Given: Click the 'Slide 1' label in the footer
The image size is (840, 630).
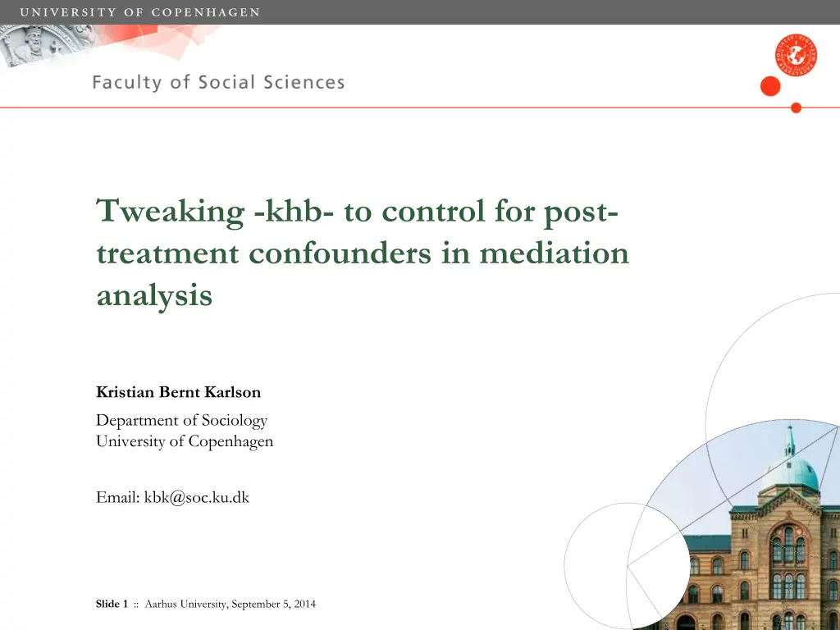Looking at the screenshot, I should click(x=112, y=605).
